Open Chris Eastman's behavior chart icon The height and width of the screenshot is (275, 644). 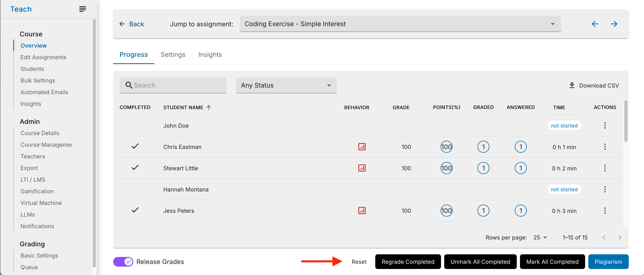click(x=362, y=147)
